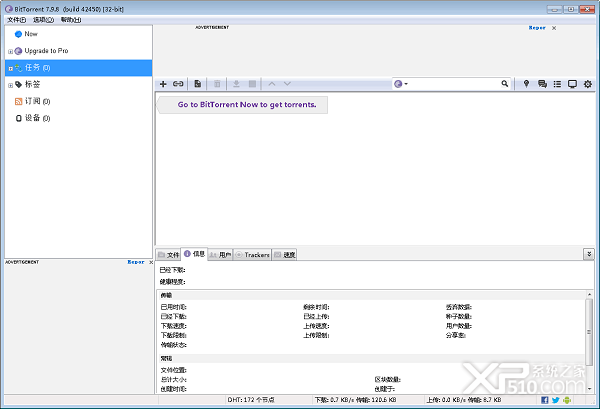Screen dimensions: 600x409
Task: Click the Stop square icon in toolbar
Action: [252, 84]
